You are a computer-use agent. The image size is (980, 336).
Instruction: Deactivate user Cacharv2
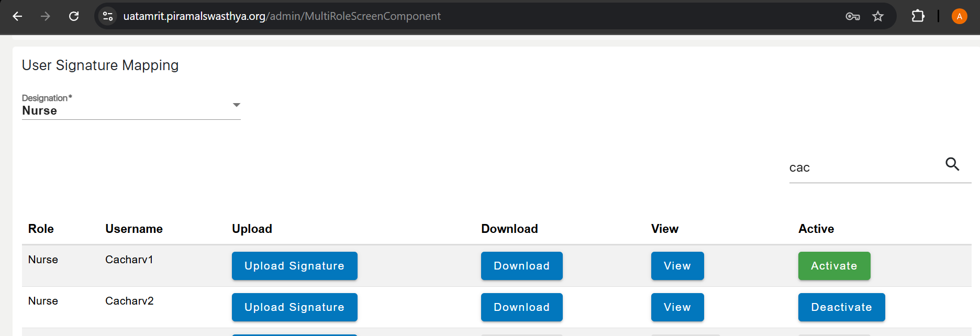pos(841,307)
